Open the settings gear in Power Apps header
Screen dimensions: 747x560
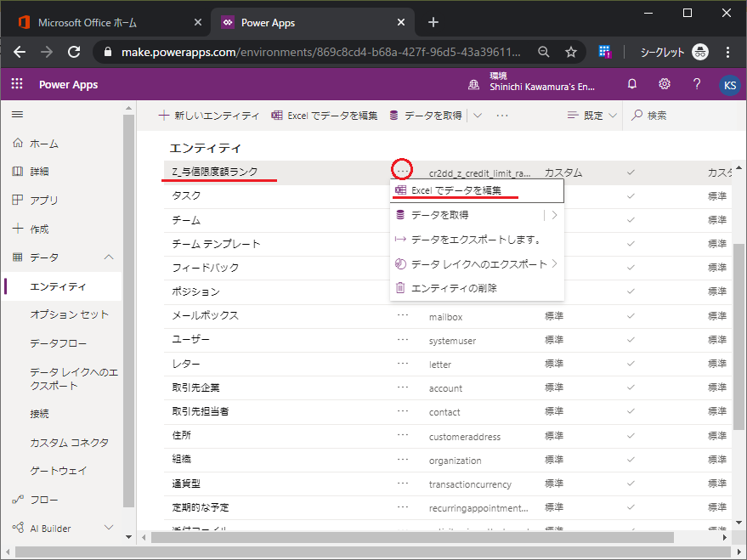664,84
